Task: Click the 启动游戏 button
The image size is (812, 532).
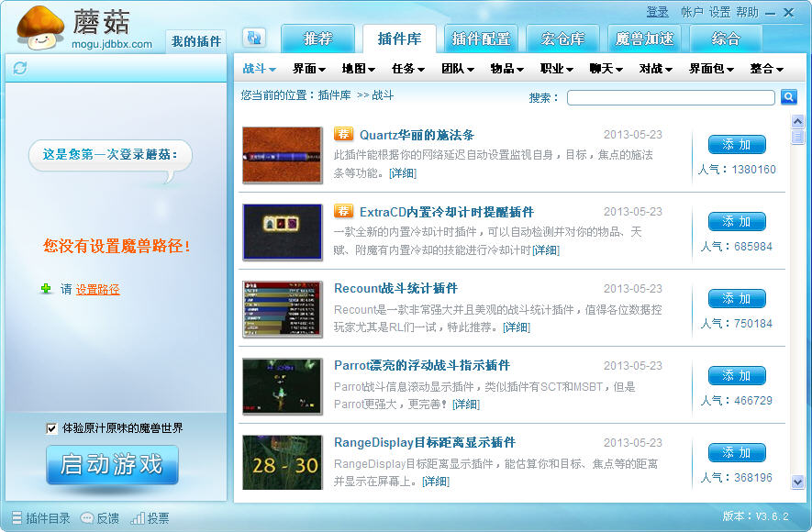Action: click(112, 464)
